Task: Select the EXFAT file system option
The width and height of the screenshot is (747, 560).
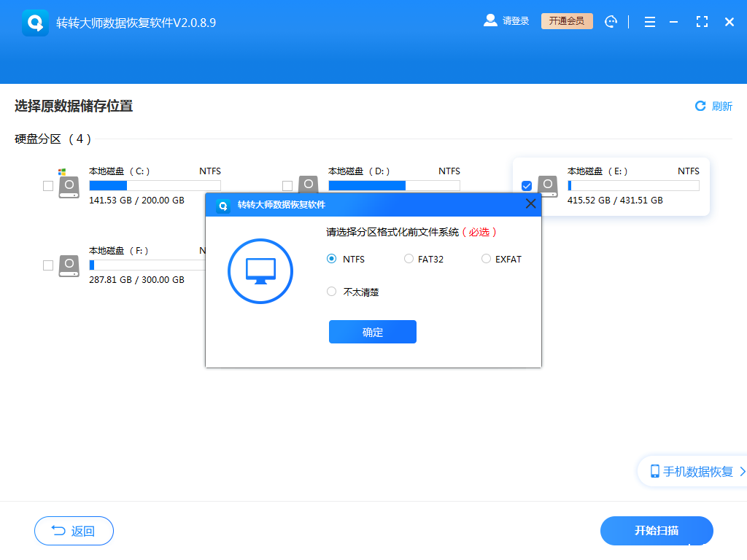Action: [x=485, y=259]
